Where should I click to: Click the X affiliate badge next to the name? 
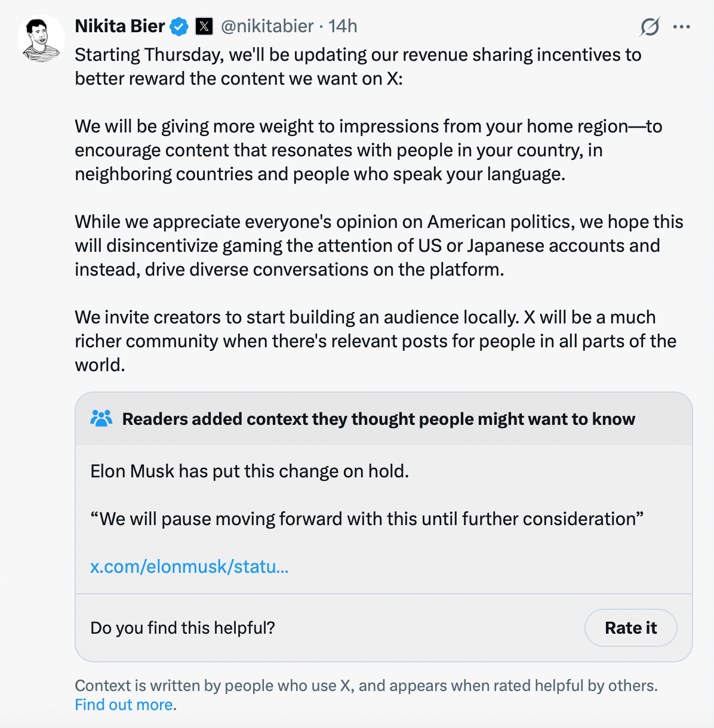[x=204, y=26]
